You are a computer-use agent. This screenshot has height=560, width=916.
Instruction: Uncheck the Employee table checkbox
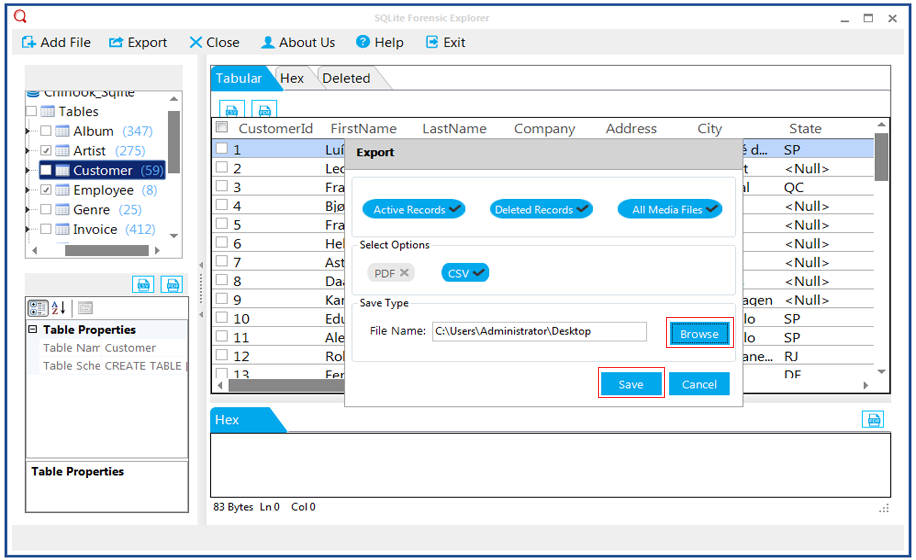click(x=46, y=190)
